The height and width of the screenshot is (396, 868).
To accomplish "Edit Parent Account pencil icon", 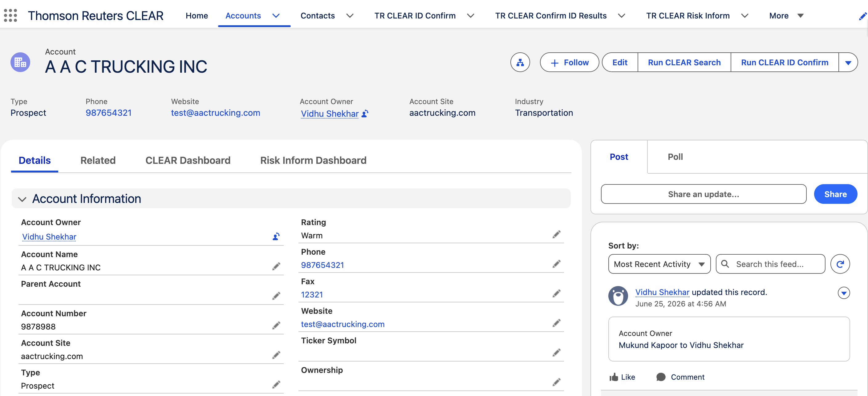I will click(x=276, y=296).
